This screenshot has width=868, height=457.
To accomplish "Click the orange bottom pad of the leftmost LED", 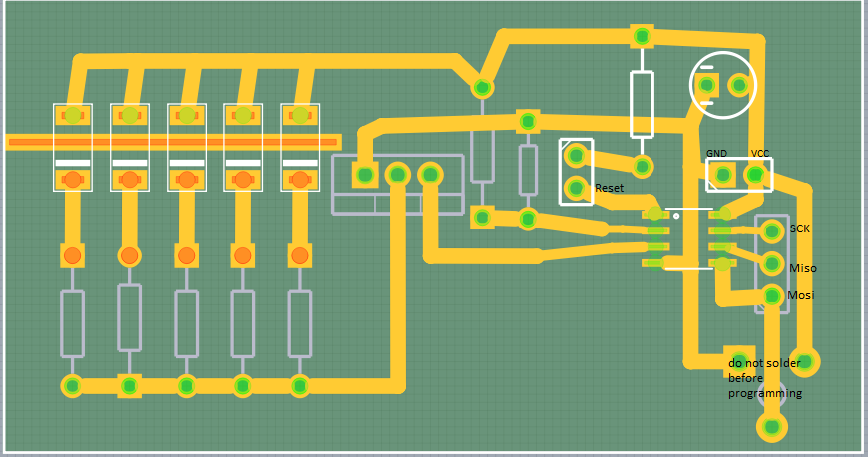I will (73, 180).
